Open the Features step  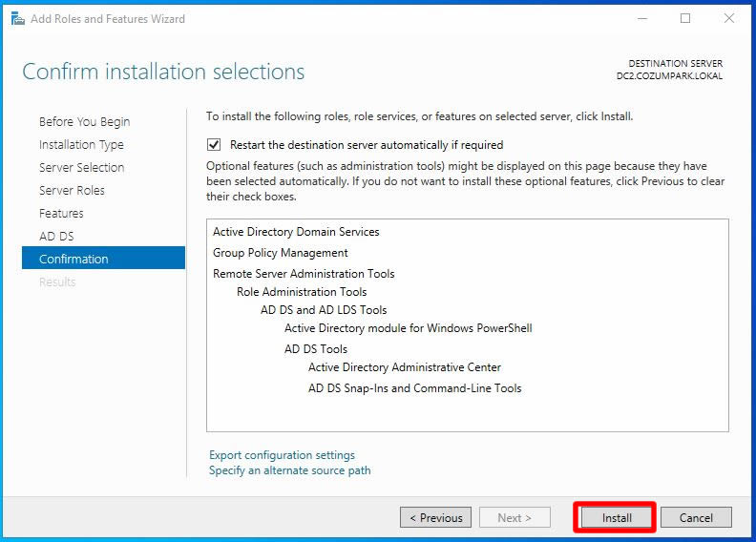tap(61, 214)
